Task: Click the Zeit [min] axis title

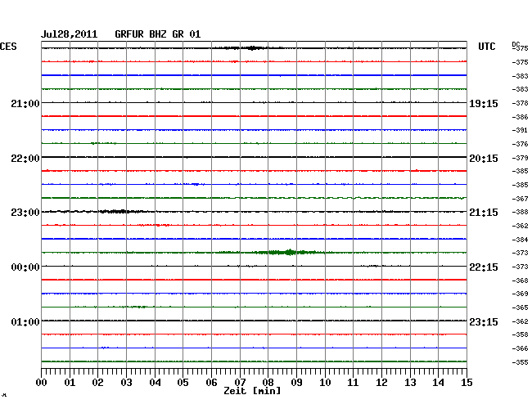Action: click(252, 391)
